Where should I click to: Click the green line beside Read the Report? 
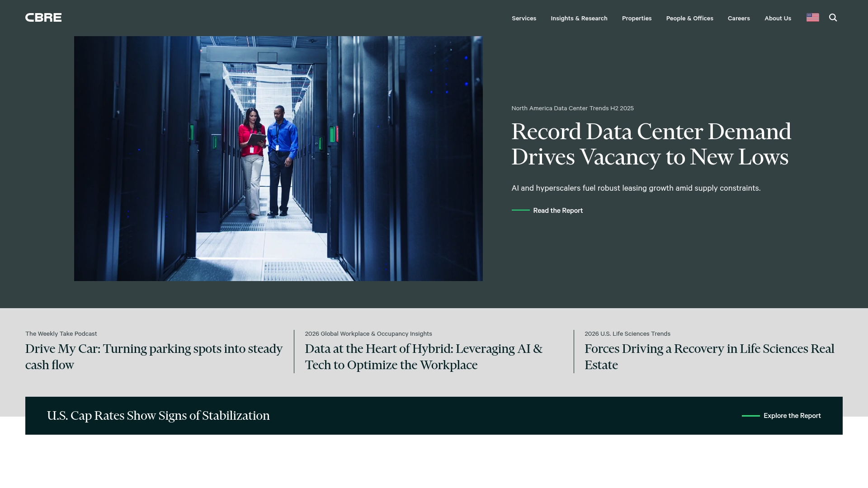(x=520, y=210)
